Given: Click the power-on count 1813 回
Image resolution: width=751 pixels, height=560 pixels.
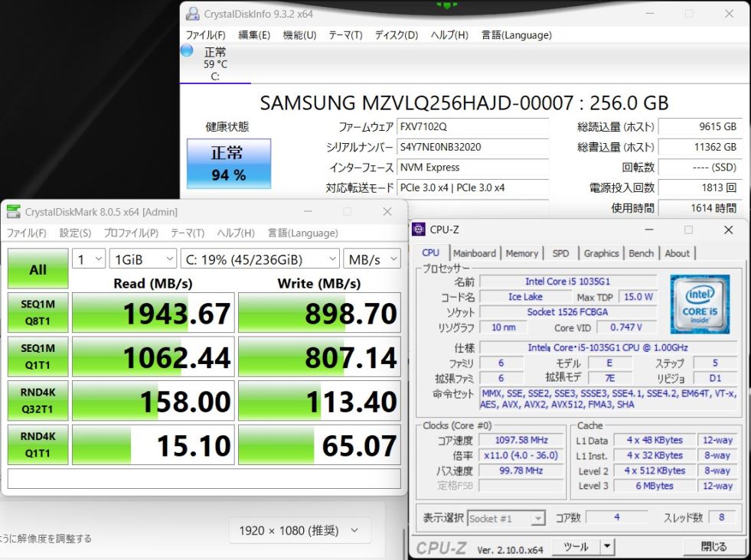Looking at the screenshot, I should coord(700,187).
